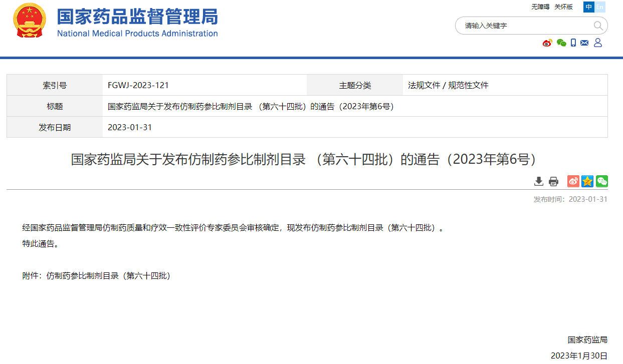Click the 法规文件 / 规范性文件 category text

tap(448, 85)
